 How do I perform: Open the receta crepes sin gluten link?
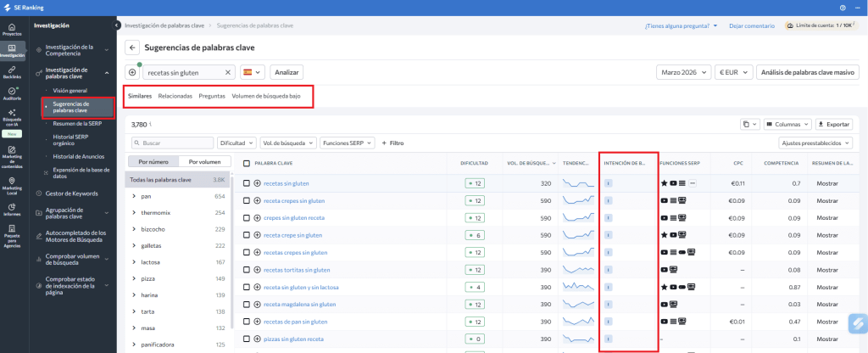(295, 201)
